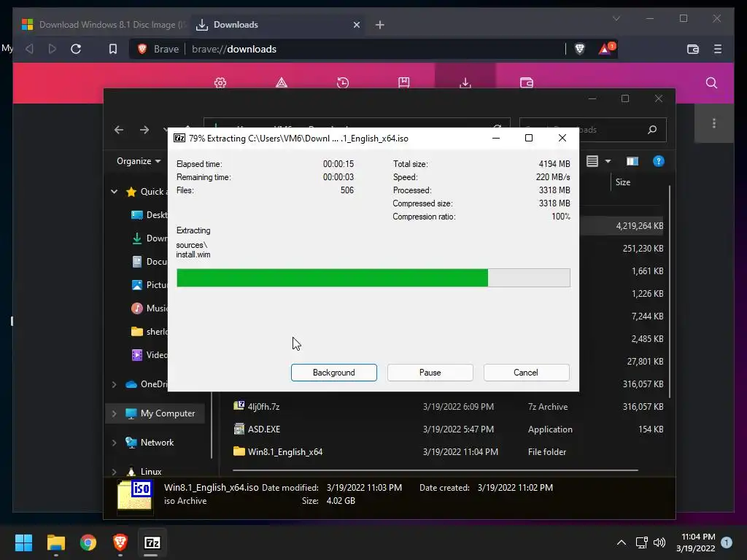Open Videos in navigation pane
This screenshot has width=747, height=560.
tap(149, 355)
